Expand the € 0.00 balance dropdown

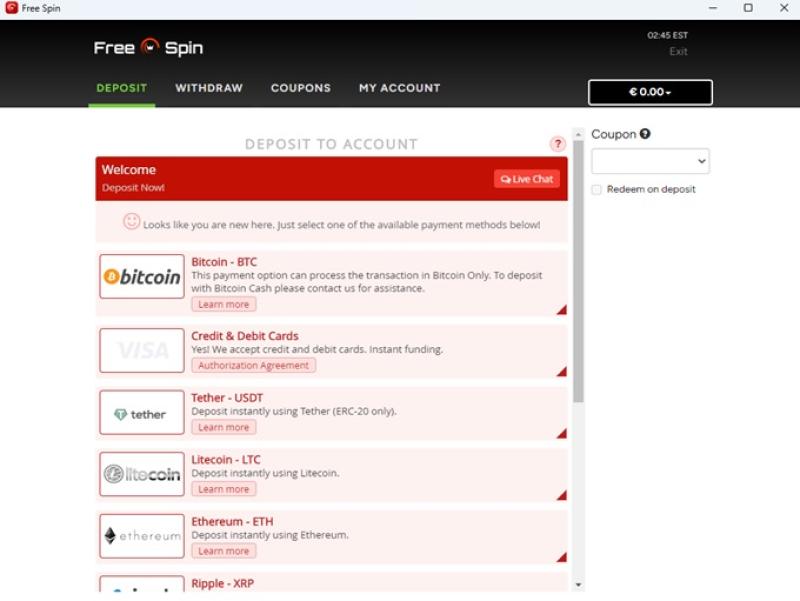point(650,92)
